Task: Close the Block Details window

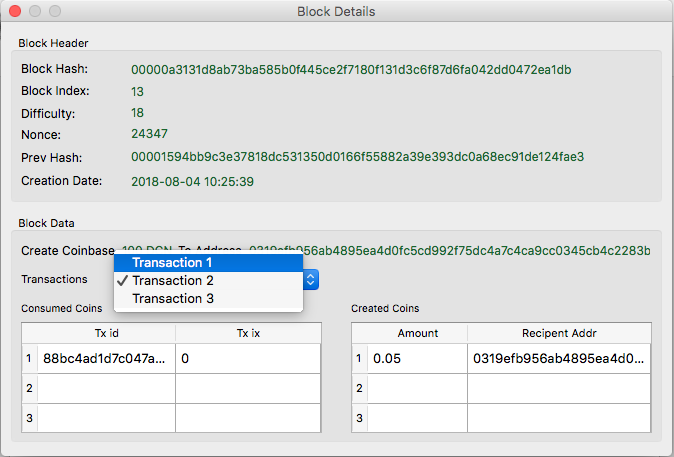Action: [x=15, y=11]
